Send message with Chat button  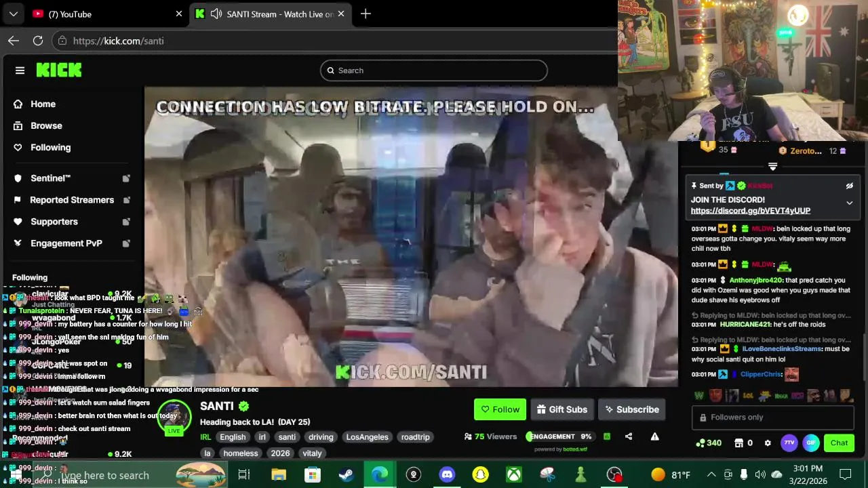[839, 443]
